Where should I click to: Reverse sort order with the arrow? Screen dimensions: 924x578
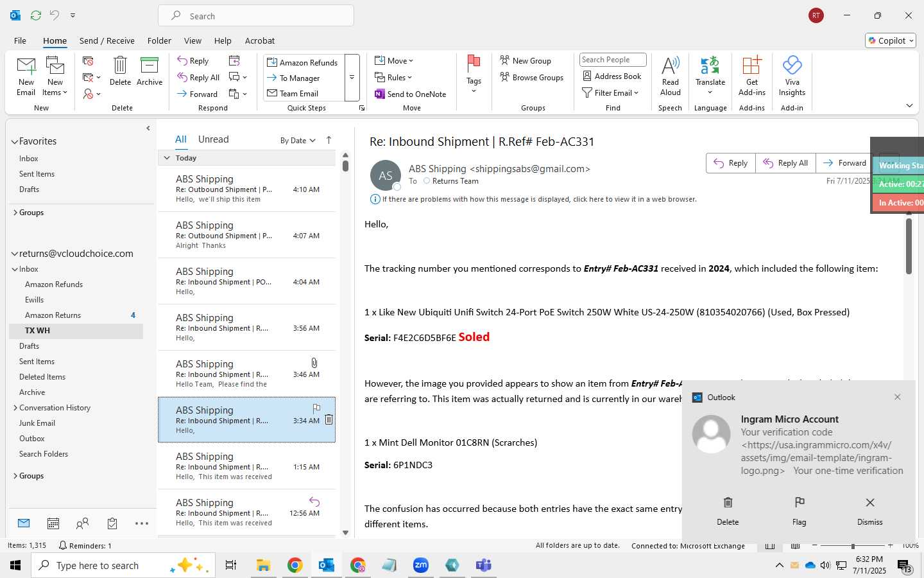click(329, 140)
